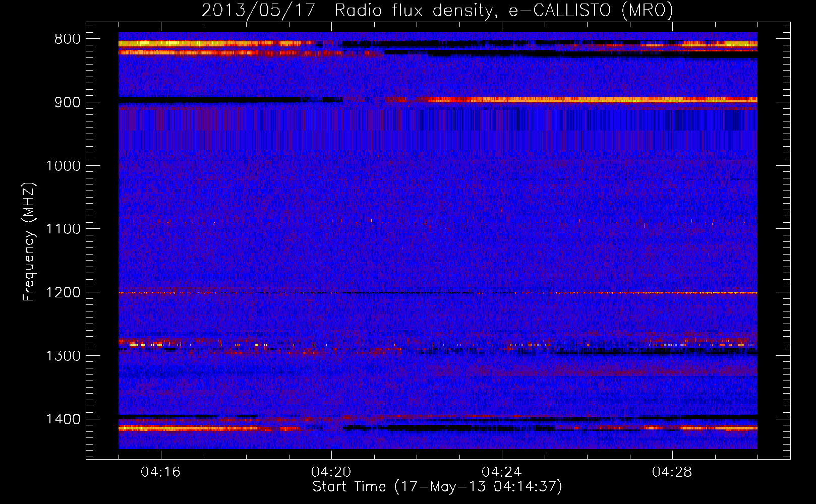This screenshot has height=504, width=816.
Task: Select the 1300 frequency tick label
Action: [63, 356]
